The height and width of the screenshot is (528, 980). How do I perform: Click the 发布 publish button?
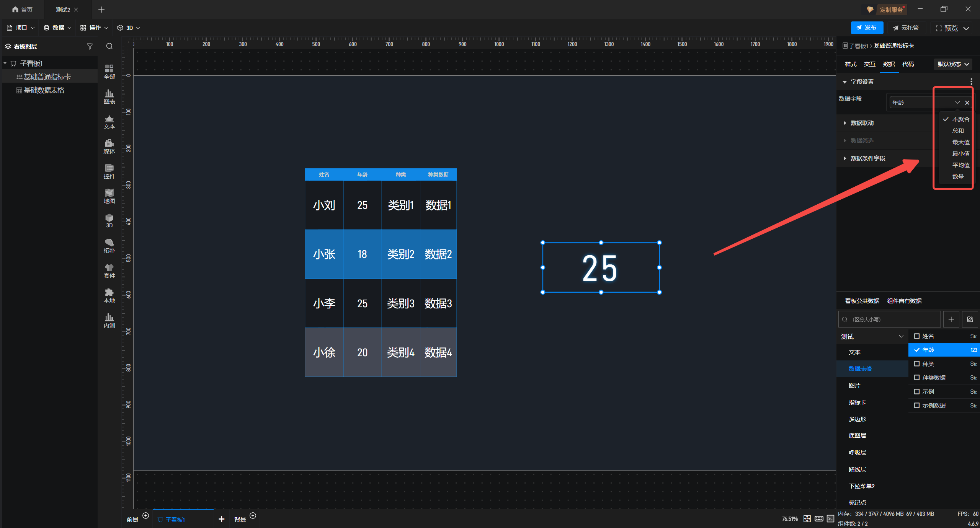pos(867,28)
